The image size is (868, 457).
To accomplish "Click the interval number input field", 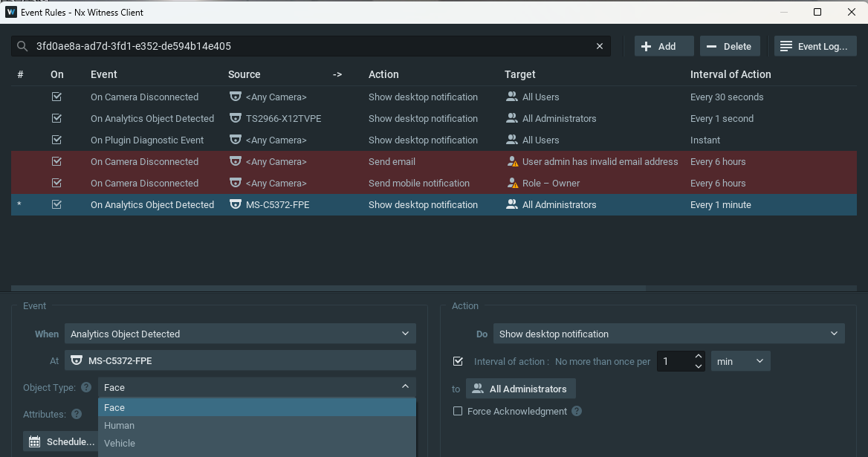I will 675,361.
